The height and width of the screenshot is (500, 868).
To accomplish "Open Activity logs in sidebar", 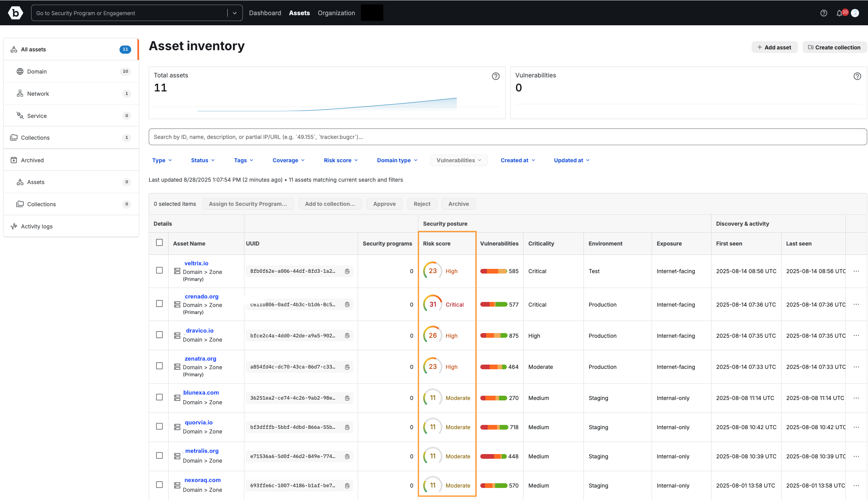I will (71, 226).
